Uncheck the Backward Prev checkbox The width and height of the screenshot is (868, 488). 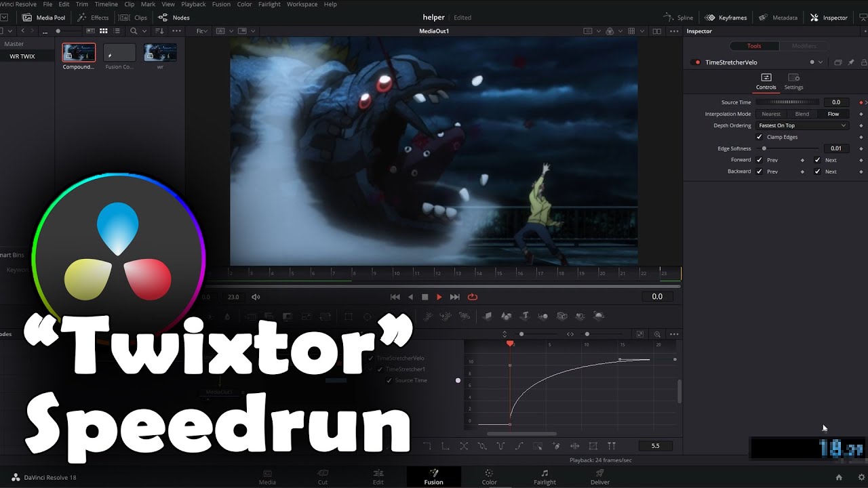(759, 171)
